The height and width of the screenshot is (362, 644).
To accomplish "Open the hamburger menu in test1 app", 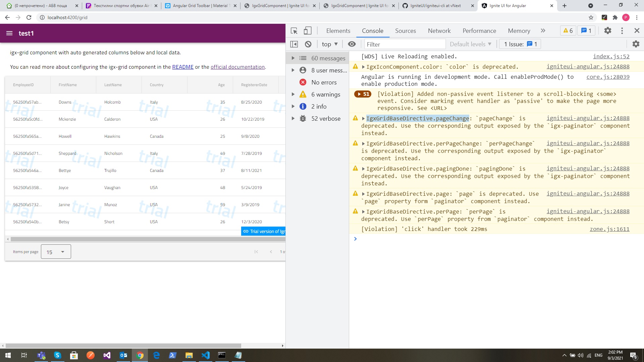I will point(9,33).
